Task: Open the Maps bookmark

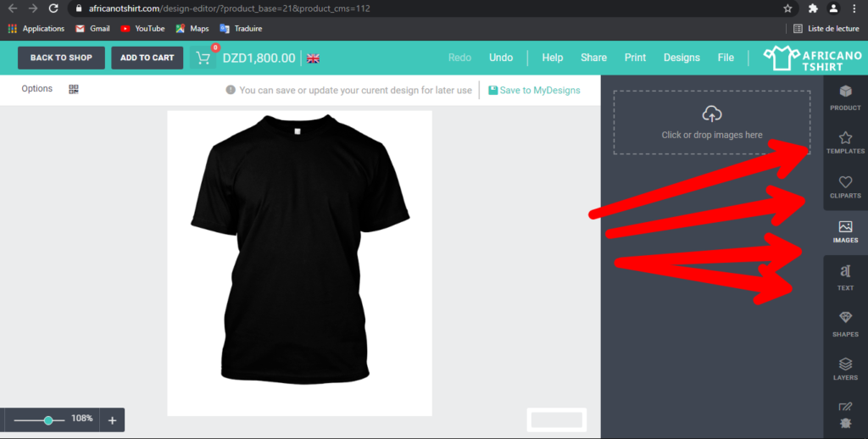Action: 192,28
